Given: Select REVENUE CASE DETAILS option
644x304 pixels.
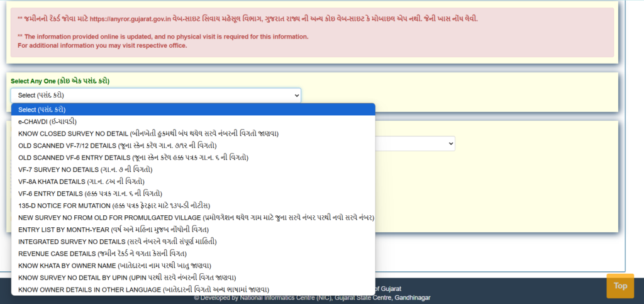Looking at the screenshot, I should [193, 254].
